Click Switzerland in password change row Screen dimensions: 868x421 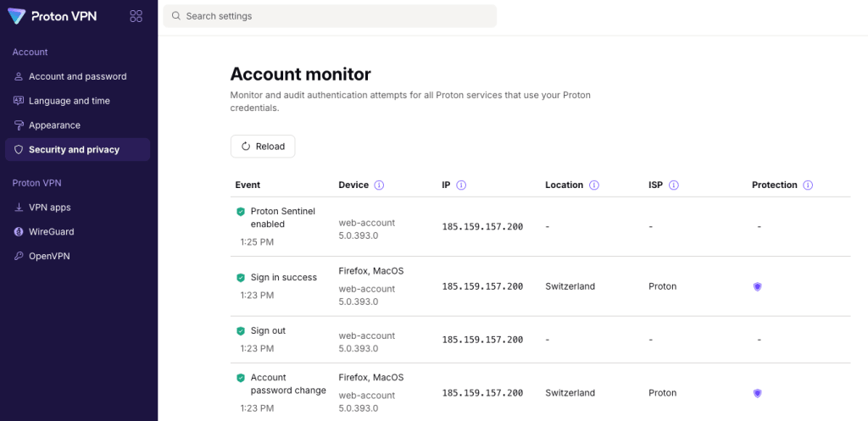[x=570, y=393]
